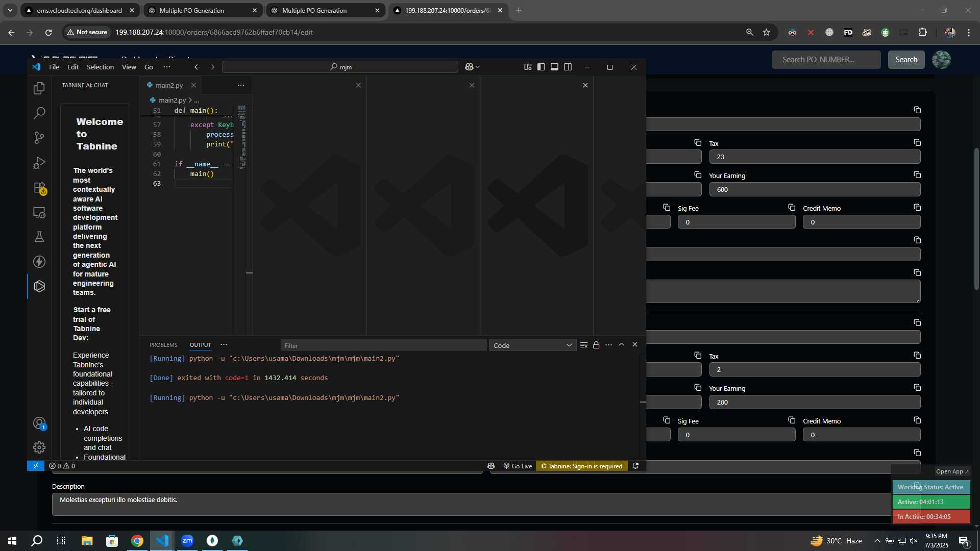The width and height of the screenshot is (980, 551).
Task: Open the Source Control view
Action: point(39,138)
